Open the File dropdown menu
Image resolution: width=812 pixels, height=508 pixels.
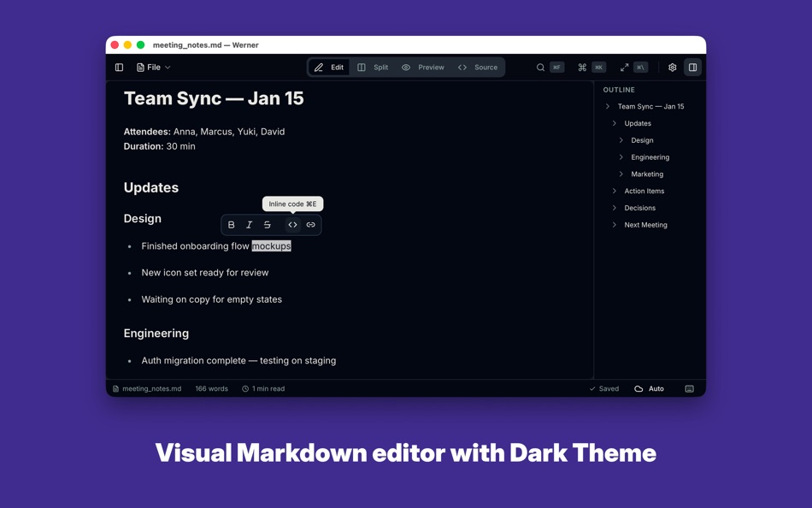point(153,68)
